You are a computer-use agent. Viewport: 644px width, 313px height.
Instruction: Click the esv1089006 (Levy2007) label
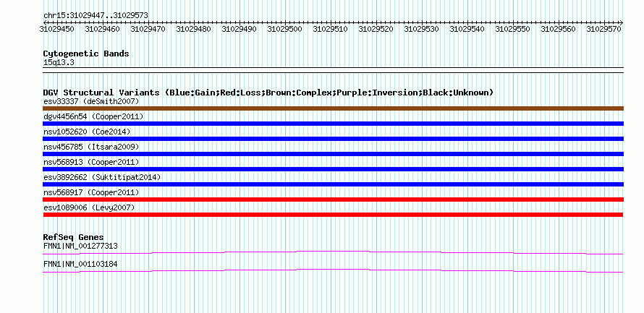coord(89,208)
